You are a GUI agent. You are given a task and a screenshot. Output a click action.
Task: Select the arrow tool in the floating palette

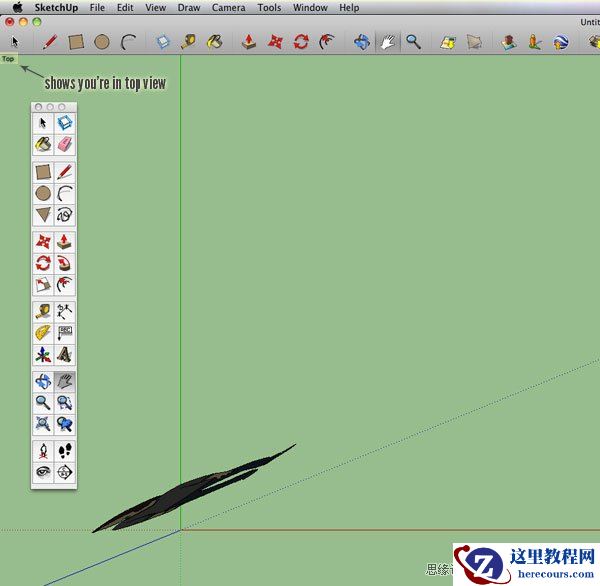(x=43, y=123)
